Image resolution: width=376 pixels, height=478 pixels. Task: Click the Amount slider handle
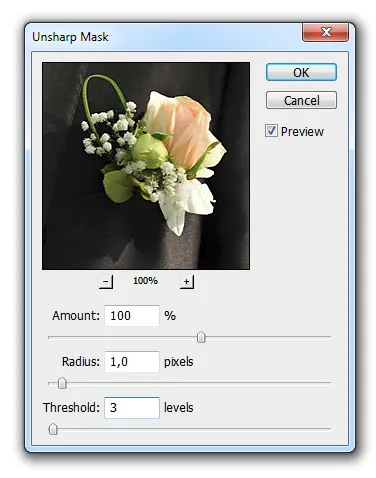pyautogui.click(x=201, y=337)
